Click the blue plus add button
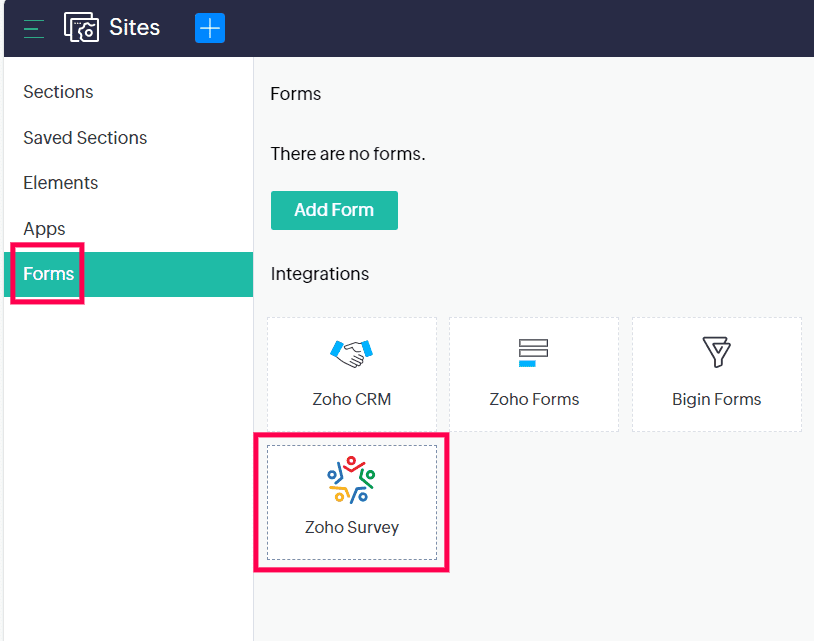Image resolution: width=814 pixels, height=641 pixels. pyautogui.click(x=210, y=28)
